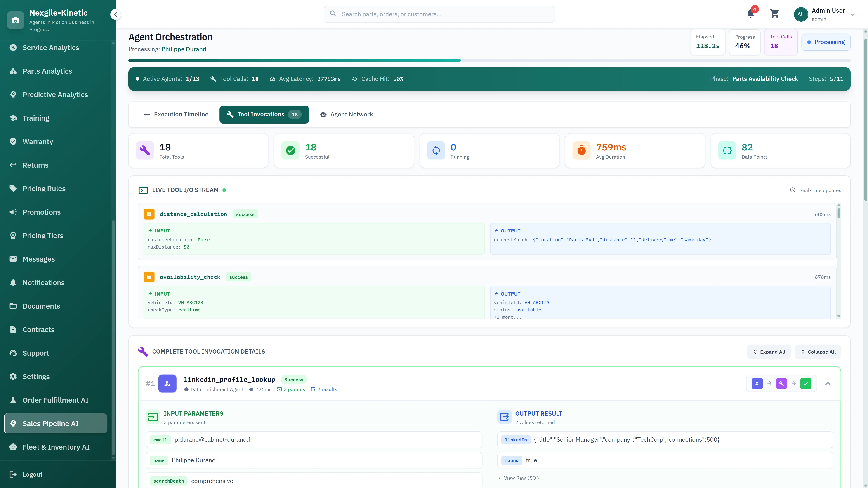Viewport: 868px width, 488px height.
Task: Click the orange stopwatch Avg Duration icon
Action: [581, 150]
